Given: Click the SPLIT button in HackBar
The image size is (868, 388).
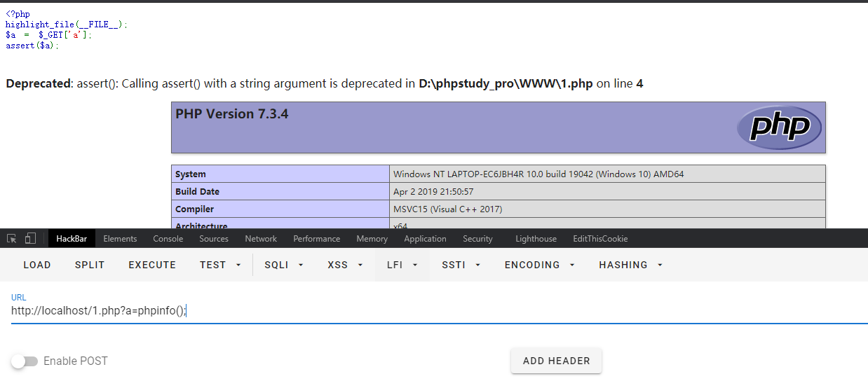Looking at the screenshot, I should [90, 265].
